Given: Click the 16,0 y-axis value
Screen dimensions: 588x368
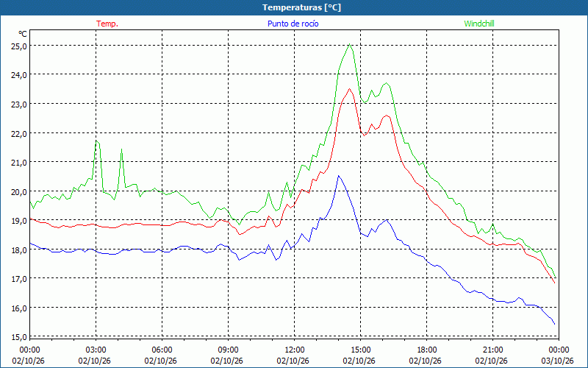Looking at the screenshot, I should tap(19, 308).
